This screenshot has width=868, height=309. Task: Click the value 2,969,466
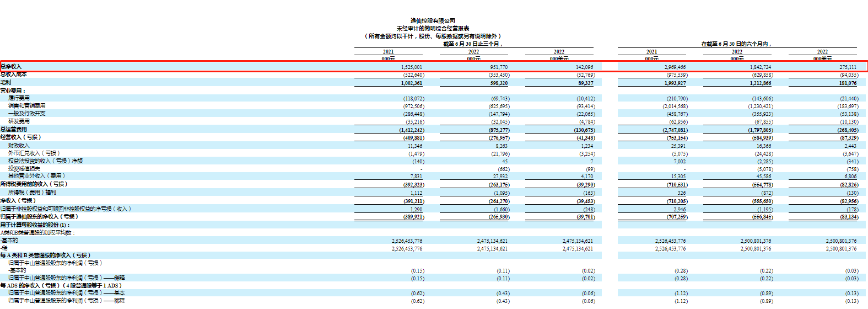click(675, 67)
